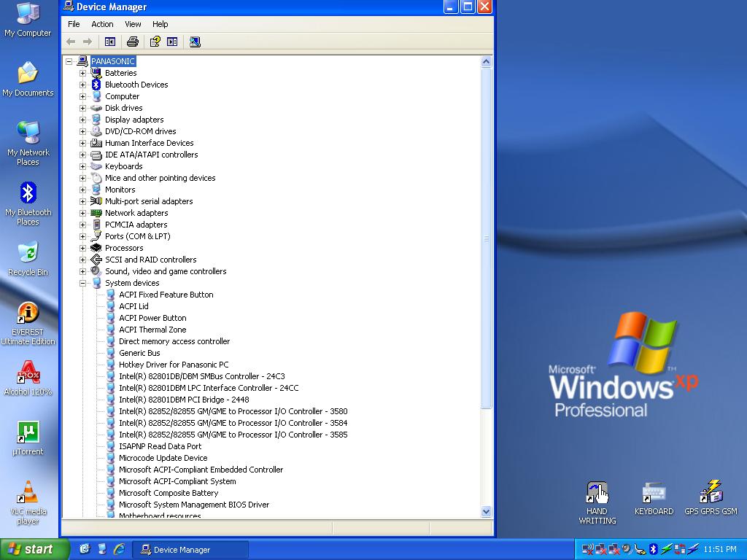Click the action pane toolbar icon beside help

(x=172, y=42)
